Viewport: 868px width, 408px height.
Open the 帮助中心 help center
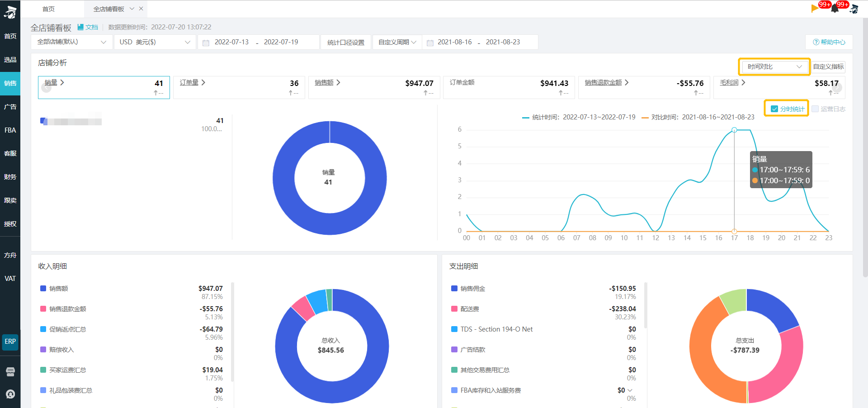click(829, 42)
